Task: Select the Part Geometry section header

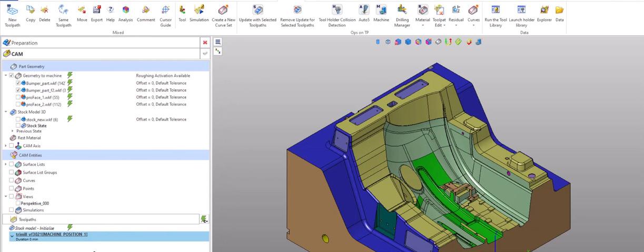Action: click(105, 66)
